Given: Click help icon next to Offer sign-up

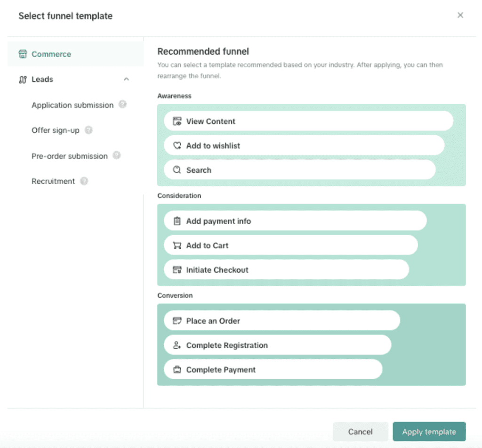Looking at the screenshot, I should point(88,130).
